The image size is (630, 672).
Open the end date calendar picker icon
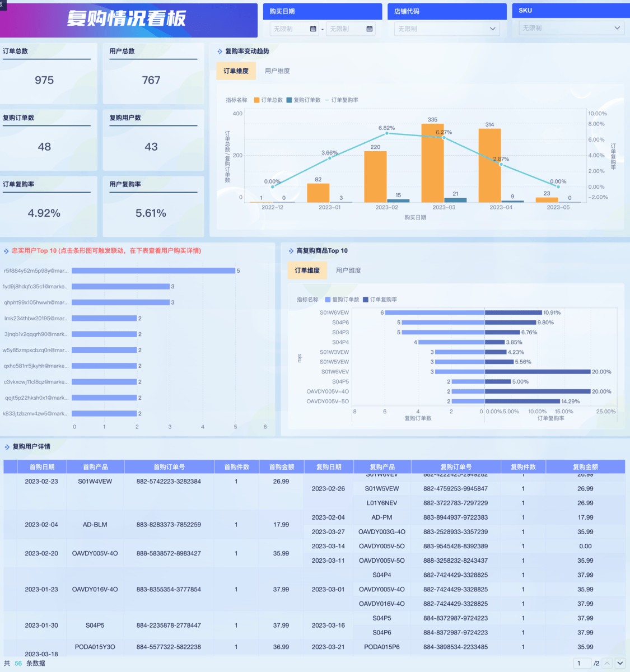pos(370,29)
